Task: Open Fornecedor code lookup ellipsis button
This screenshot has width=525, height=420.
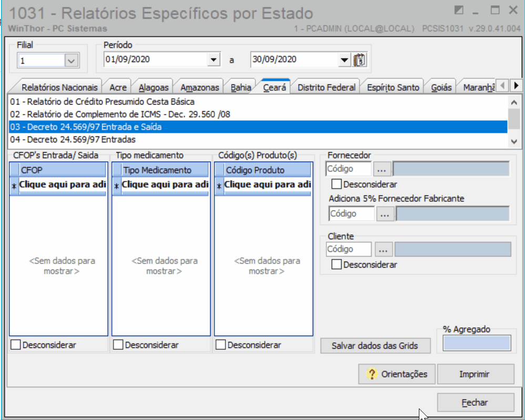Action: [382, 169]
